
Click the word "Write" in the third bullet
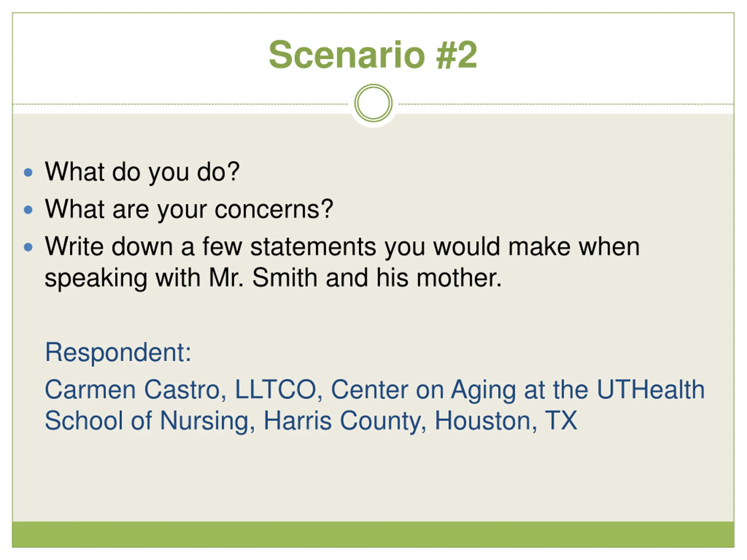(74, 247)
